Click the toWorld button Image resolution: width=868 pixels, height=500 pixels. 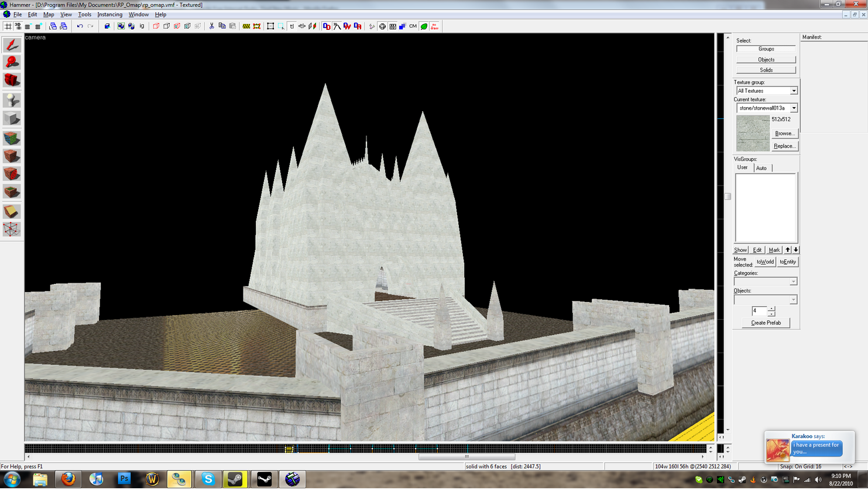(765, 262)
